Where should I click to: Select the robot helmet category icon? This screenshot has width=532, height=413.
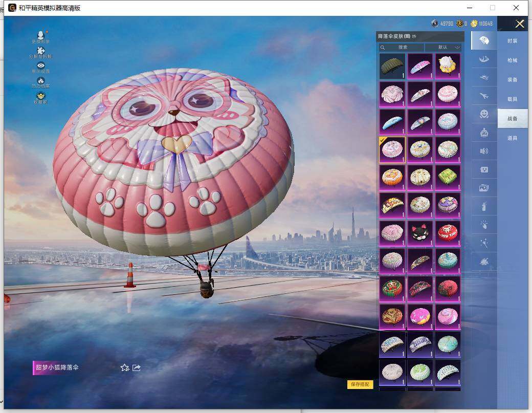tap(484, 133)
